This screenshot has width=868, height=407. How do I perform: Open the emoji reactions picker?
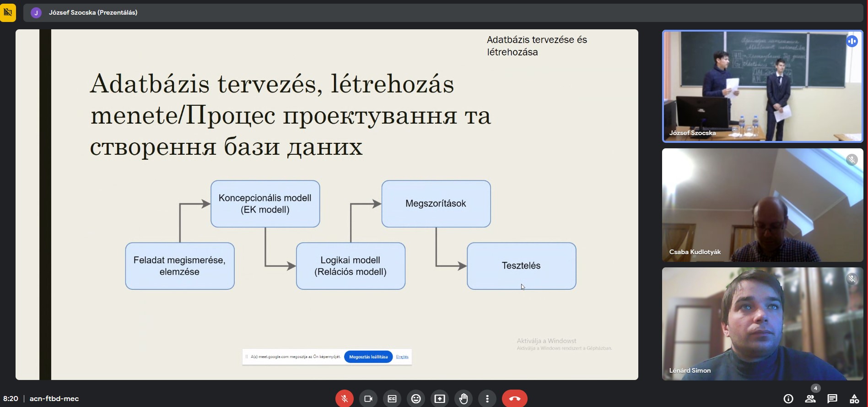click(416, 398)
